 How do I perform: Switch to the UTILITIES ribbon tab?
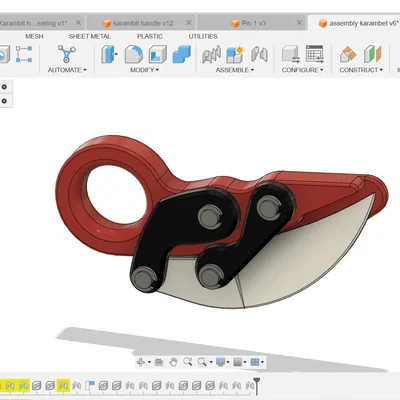(203, 36)
